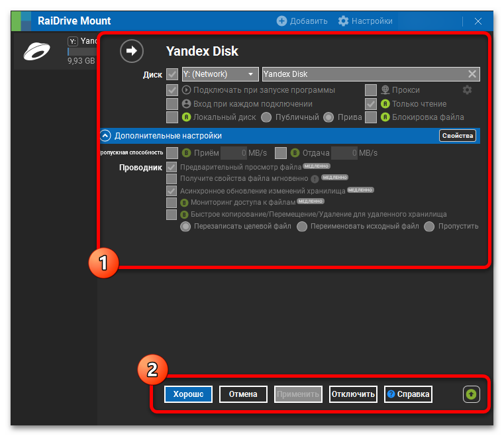Collapse Дополнительные настройки section
The image size is (504, 436).
(105, 136)
